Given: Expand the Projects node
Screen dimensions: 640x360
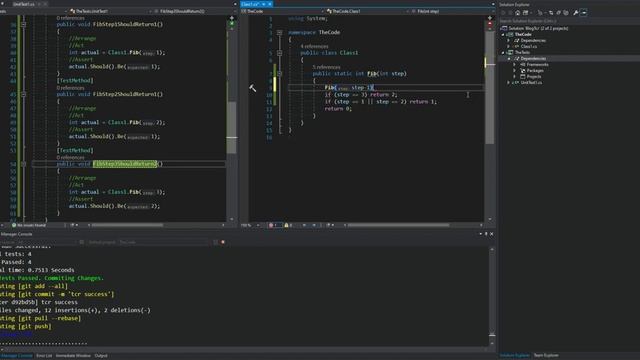Looking at the screenshot, I should (514, 76).
